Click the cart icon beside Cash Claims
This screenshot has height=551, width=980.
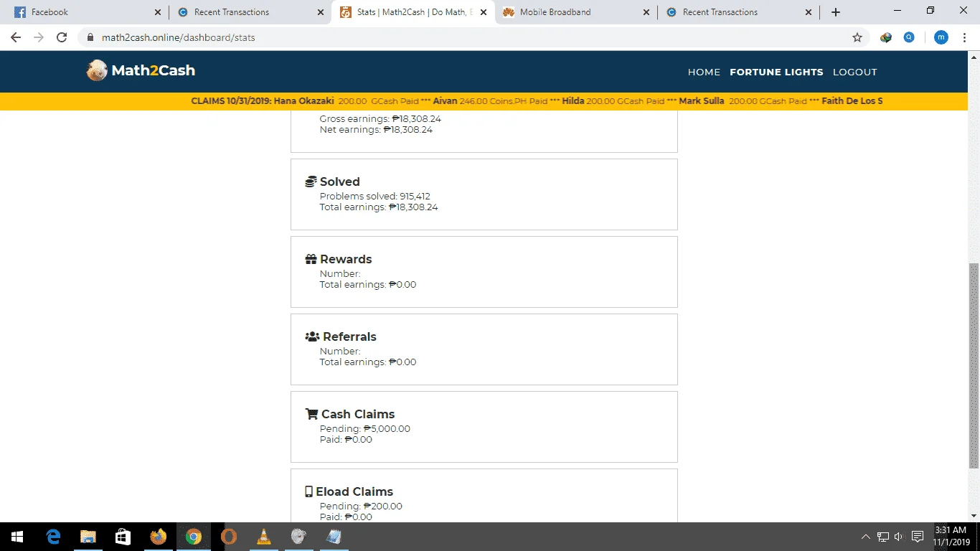[311, 414]
